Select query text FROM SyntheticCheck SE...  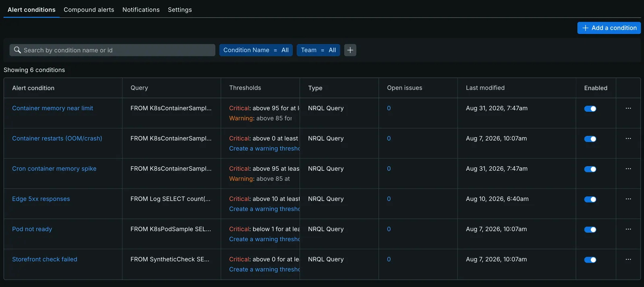(170, 259)
